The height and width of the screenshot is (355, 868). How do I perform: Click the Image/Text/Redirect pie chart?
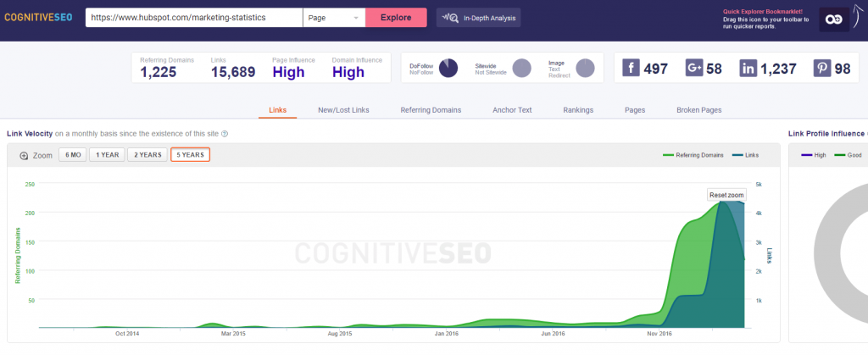585,68
